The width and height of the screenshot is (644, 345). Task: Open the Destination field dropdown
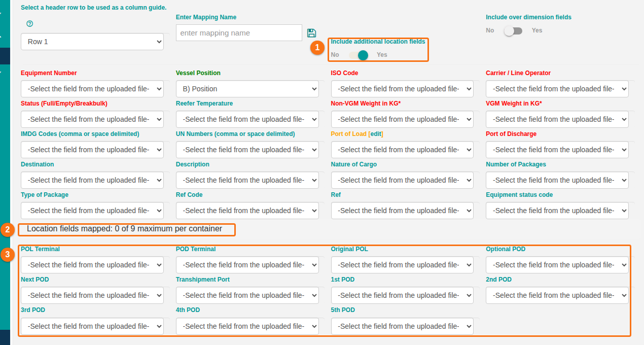pos(92,180)
